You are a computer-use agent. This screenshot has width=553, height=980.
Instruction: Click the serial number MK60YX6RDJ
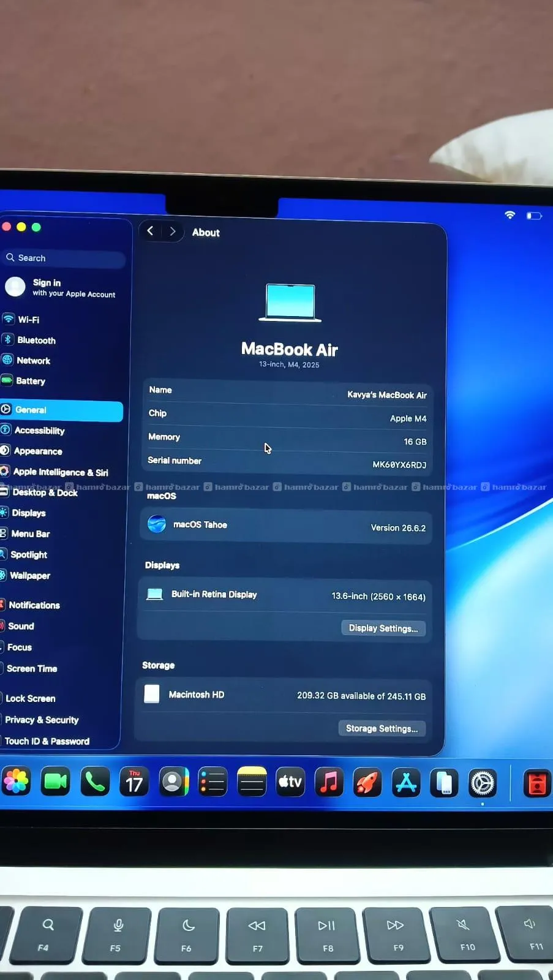399,465
